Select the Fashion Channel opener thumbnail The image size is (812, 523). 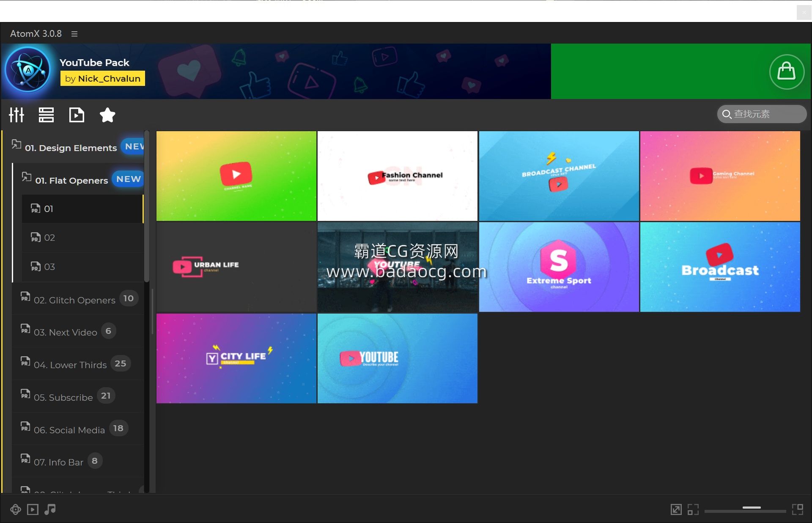(398, 176)
